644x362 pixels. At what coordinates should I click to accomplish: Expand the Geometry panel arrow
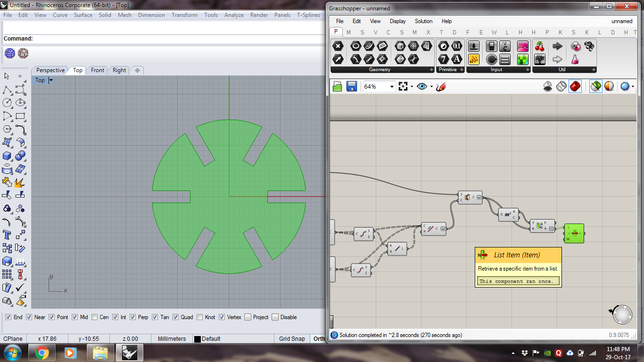(431, 70)
